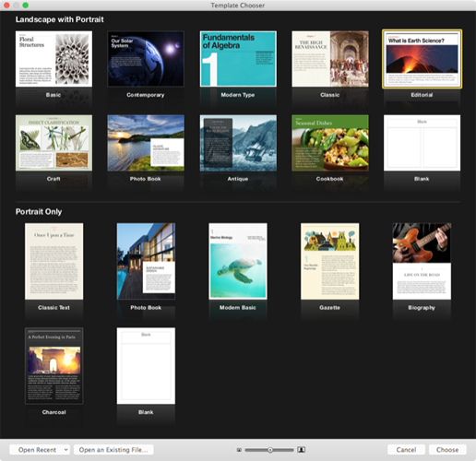Choose the portrait Photo Book template
Viewport: 476px width, 461px height.
click(146, 261)
